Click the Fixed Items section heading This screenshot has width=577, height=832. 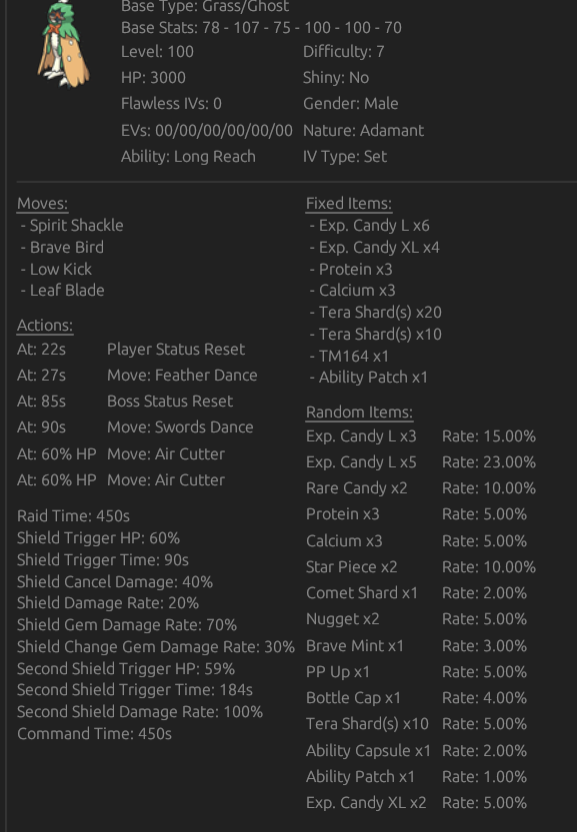point(349,204)
